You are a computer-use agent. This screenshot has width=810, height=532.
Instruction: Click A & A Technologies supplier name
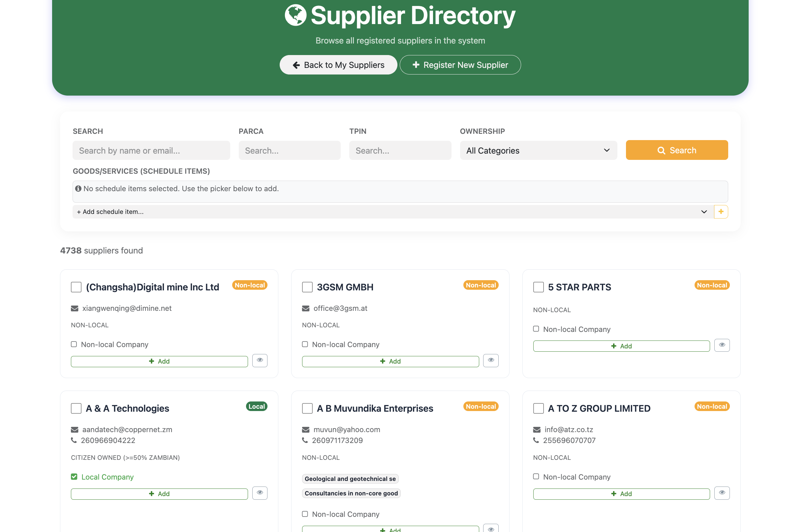[x=127, y=408]
